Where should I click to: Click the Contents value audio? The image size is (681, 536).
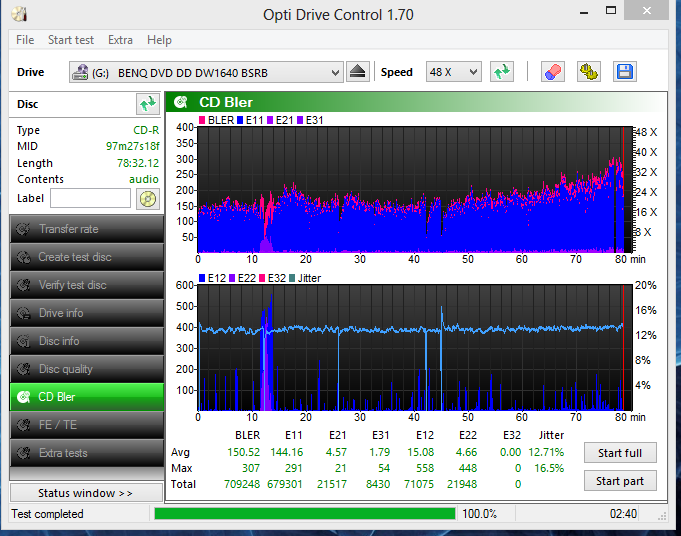[144, 179]
